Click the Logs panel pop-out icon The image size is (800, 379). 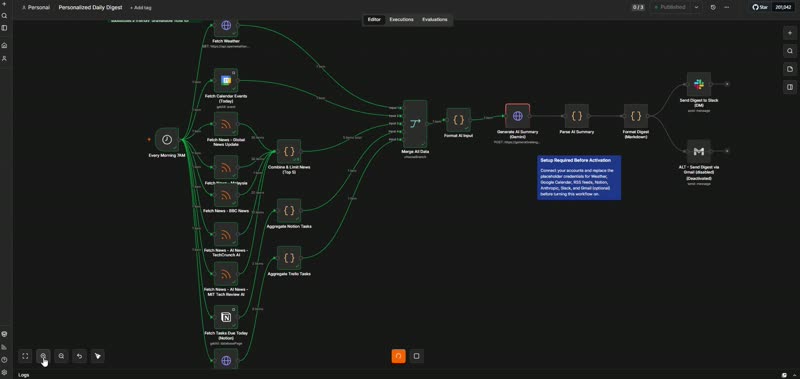point(784,375)
